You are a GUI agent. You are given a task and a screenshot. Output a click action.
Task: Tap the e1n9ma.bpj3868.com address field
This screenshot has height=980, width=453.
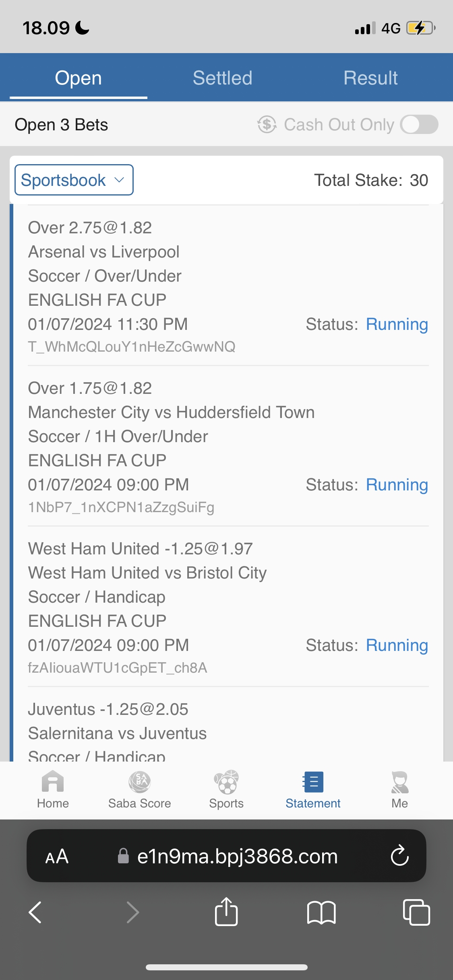[x=237, y=856]
